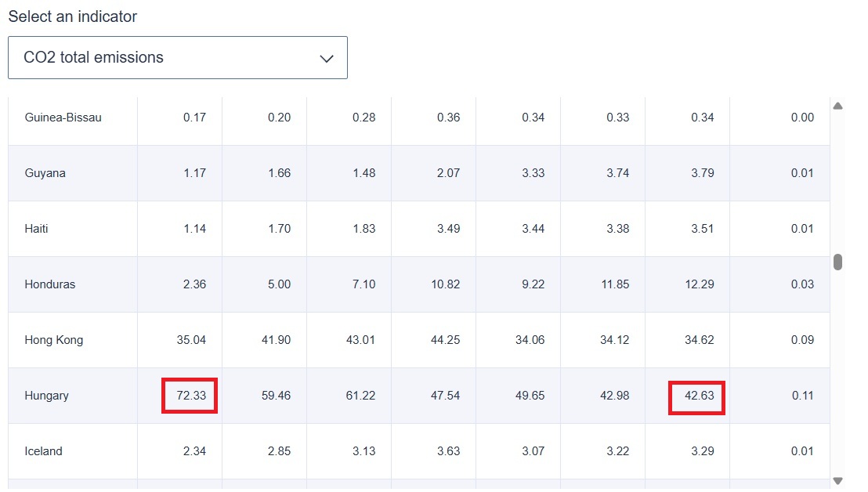Viewport: 868px width, 492px height.
Task: Select the Haiti country cell
Action: coord(38,229)
